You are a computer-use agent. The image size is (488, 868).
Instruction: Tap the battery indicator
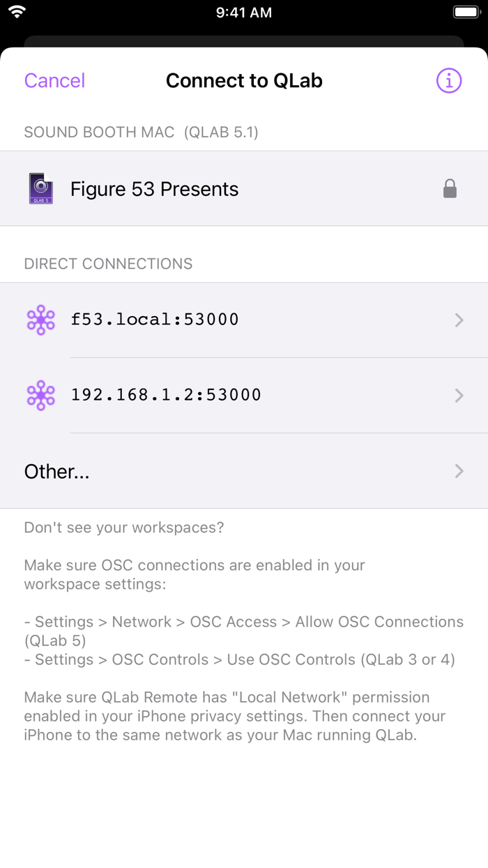pyautogui.click(x=466, y=11)
